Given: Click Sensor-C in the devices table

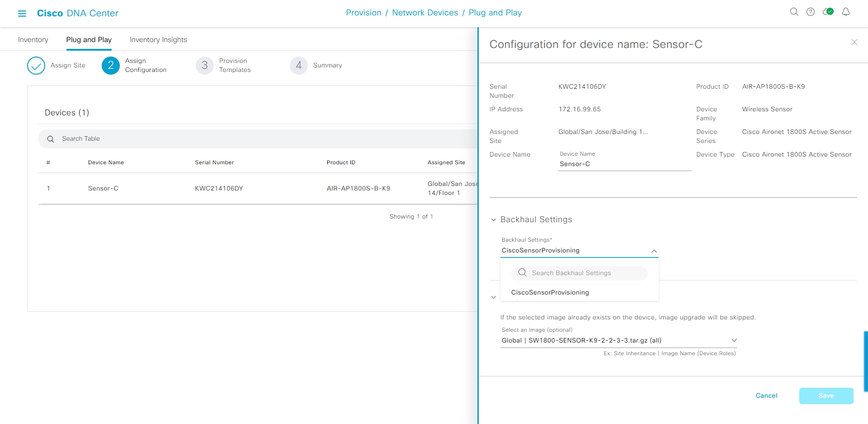Looking at the screenshot, I should (x=103, y=188).
